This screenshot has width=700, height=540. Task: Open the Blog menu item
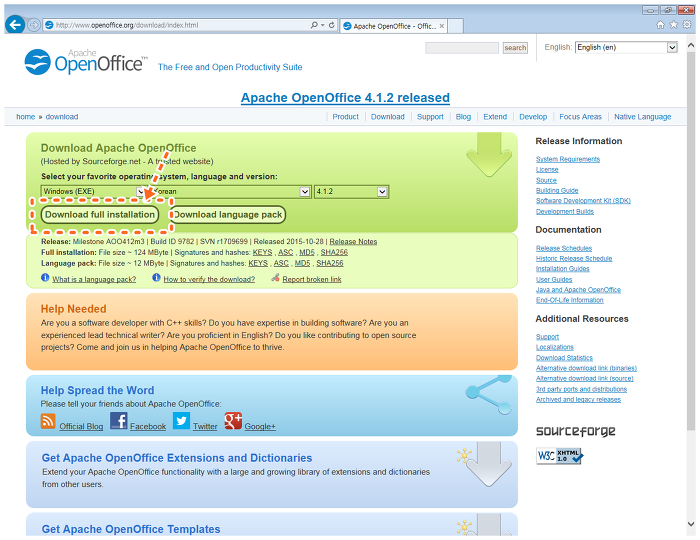(x=463, y=117)
